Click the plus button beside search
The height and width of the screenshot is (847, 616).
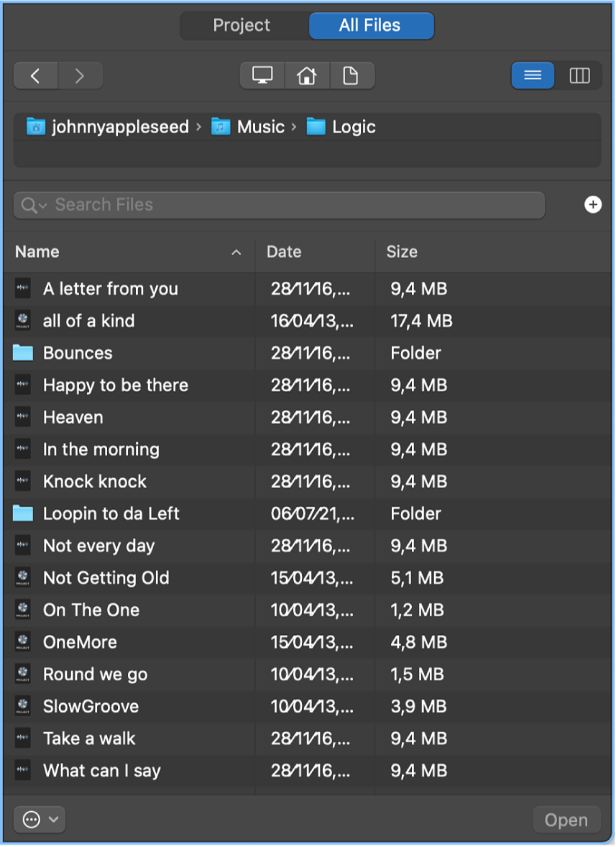coord(592,205)
